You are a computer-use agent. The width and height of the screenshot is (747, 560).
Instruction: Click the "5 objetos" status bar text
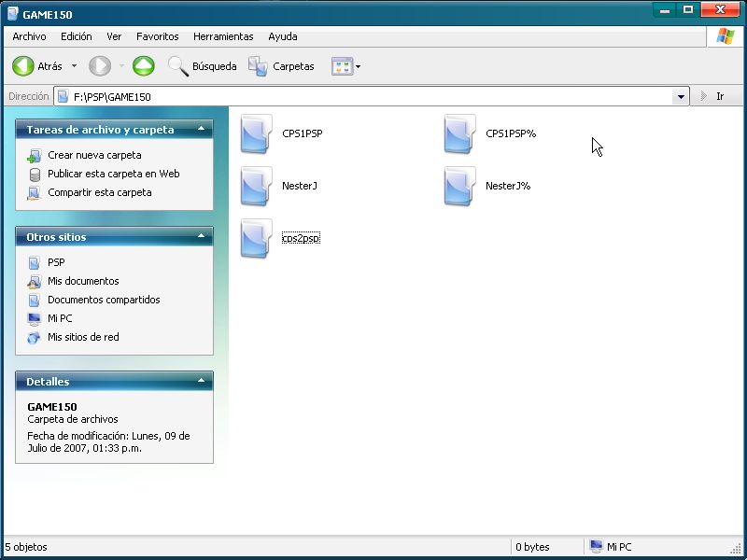pos(26,547)
